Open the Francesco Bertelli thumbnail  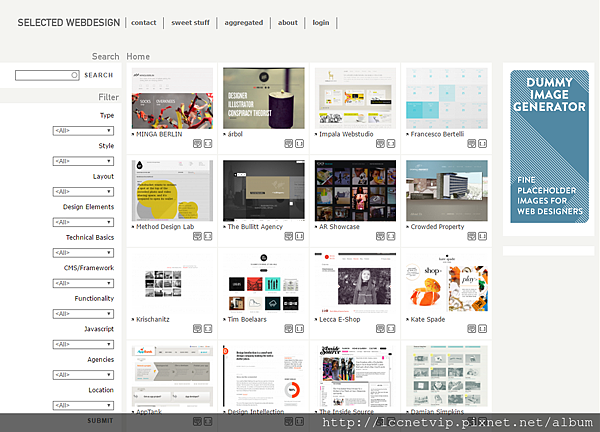(x=447, y=98)
